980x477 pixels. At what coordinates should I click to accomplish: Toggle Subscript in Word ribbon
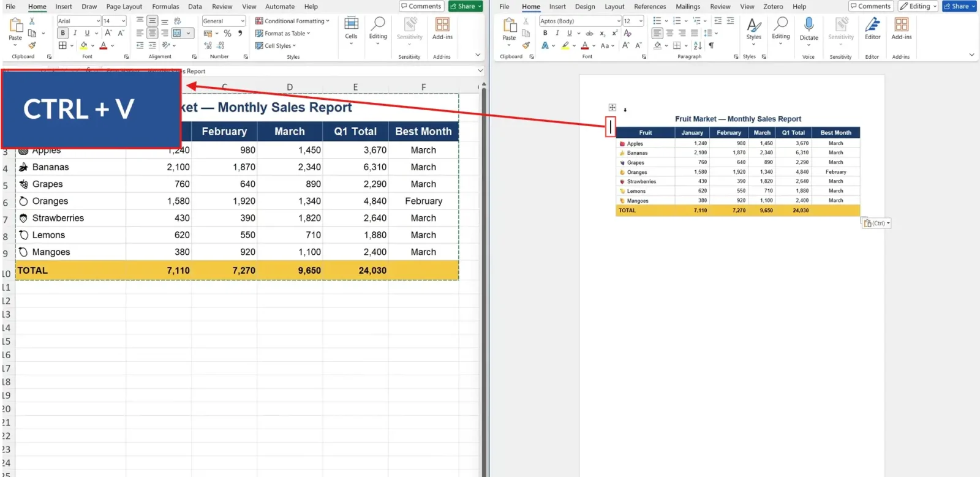(x=602, y=33)
